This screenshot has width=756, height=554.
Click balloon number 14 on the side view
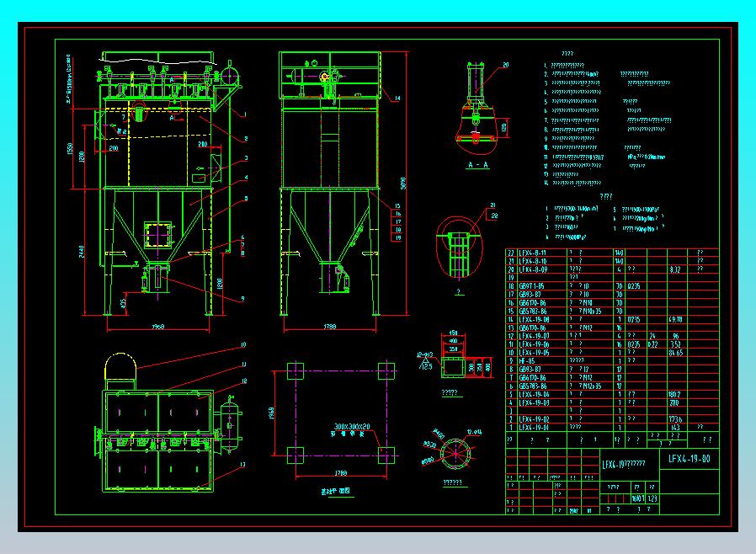pyautogui.click(x=397, y=98)
